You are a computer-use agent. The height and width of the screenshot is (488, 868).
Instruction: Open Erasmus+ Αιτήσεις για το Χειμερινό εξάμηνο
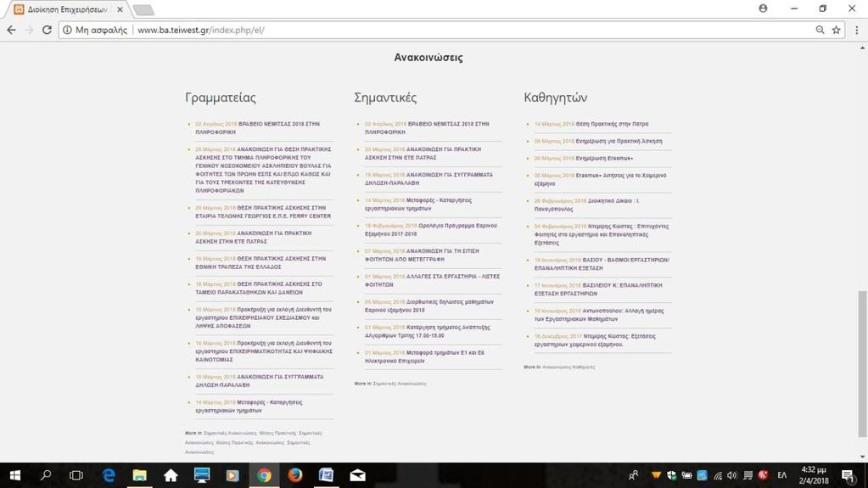(x=600, y=179)
